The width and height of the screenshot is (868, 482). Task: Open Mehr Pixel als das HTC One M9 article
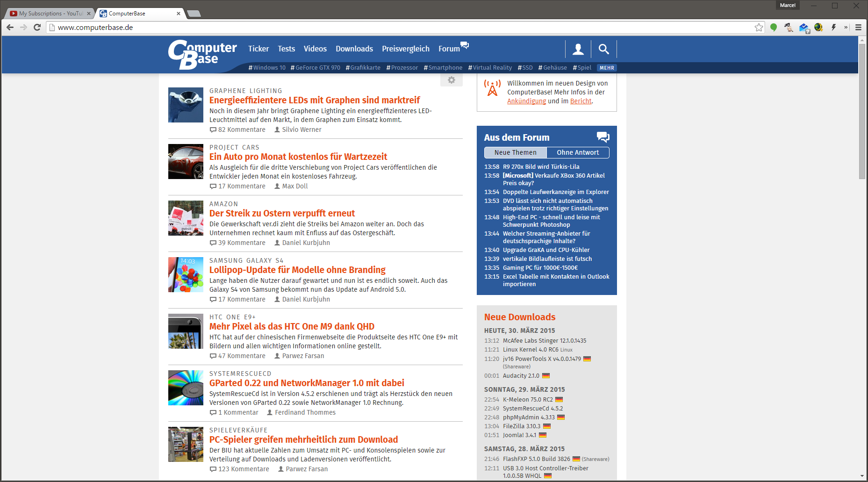pos(292,326)
